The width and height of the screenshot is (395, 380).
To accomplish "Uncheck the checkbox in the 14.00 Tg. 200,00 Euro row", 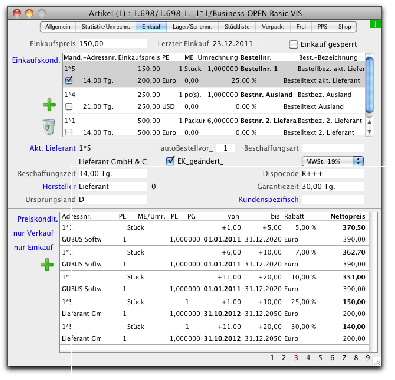I will (x=69, y=80).
